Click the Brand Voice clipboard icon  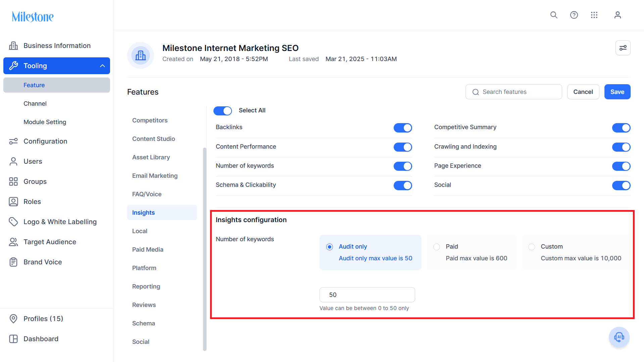[x=13, y=262]
